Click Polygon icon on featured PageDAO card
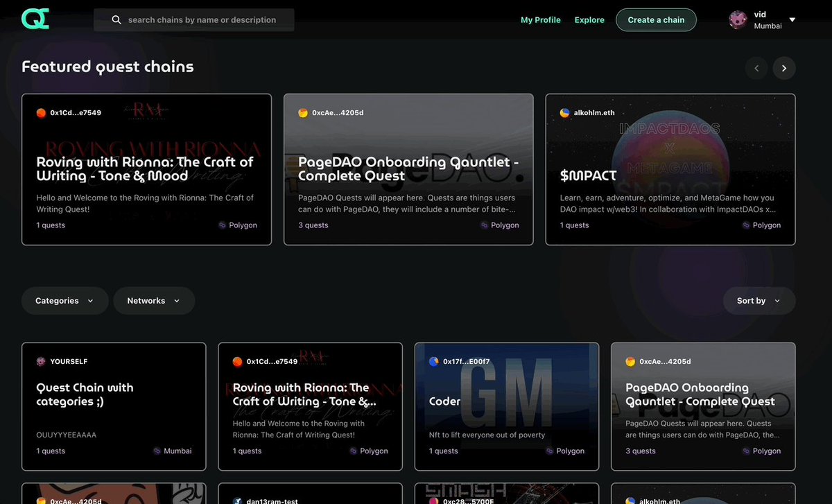 click(485, 225)
